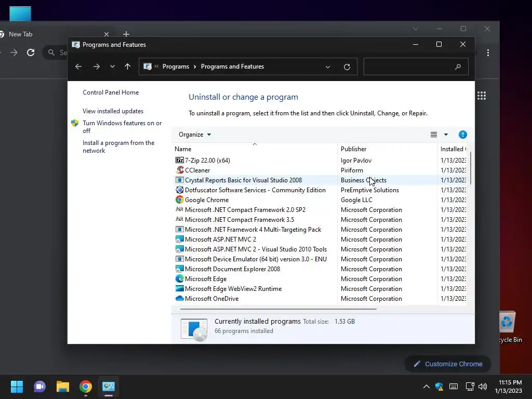Select Microsoft ASP.NET MVC 2 - Visual Studio 2010 Tools
The image size is (532, 399).
(256, 249)
